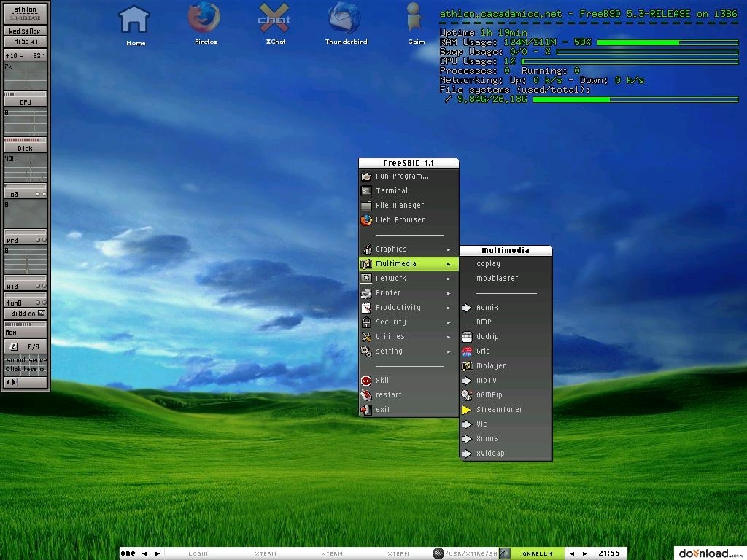Click the MoTV arrow icon
This screenshot has width=747, height=560.
(467, 381)
